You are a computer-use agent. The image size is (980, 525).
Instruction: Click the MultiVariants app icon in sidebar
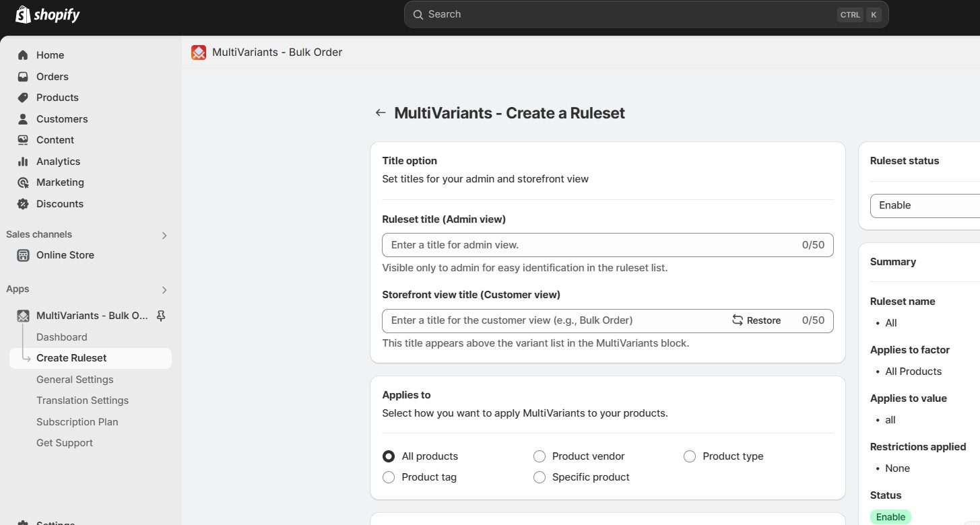point(22,315)
